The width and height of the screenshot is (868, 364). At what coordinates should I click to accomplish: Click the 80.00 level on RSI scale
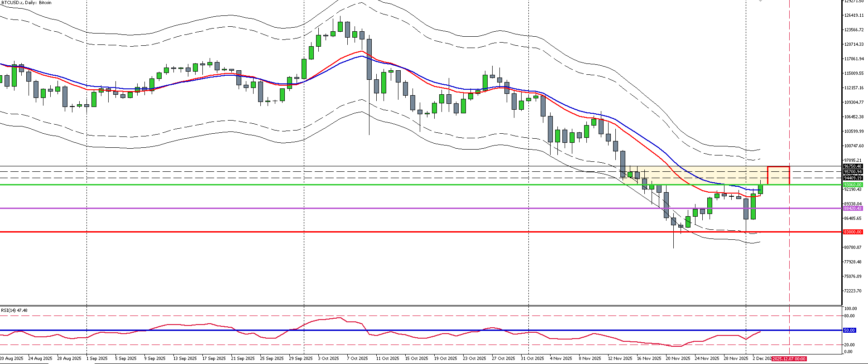(x=849, y=316)
